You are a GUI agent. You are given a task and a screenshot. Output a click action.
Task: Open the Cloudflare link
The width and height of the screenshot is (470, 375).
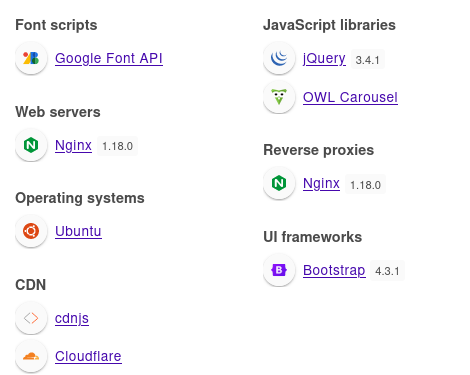(88, 356)
